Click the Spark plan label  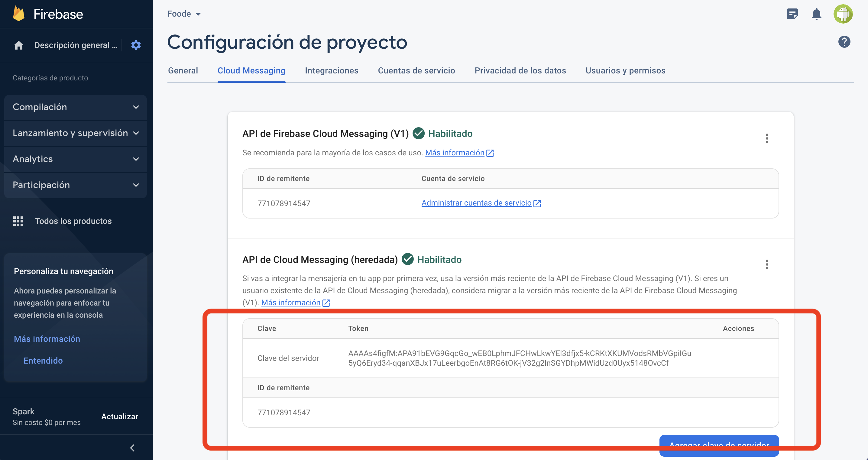click(24, 411)
